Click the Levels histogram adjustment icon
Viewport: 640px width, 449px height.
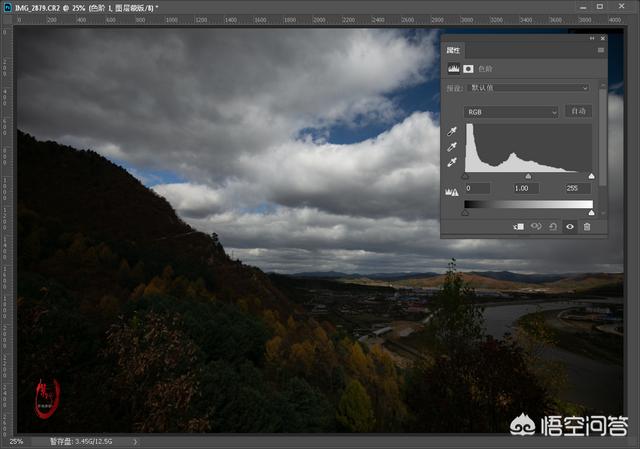pos(452,69)
